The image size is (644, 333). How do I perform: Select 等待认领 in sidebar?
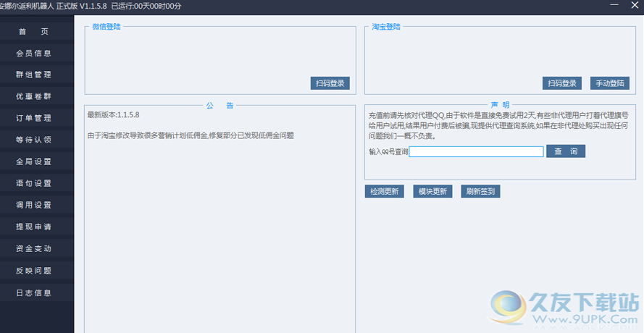33,140
